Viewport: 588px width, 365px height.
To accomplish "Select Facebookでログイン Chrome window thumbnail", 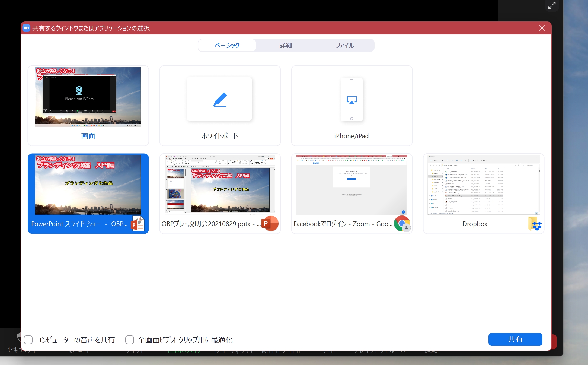I will click(351, 185).
